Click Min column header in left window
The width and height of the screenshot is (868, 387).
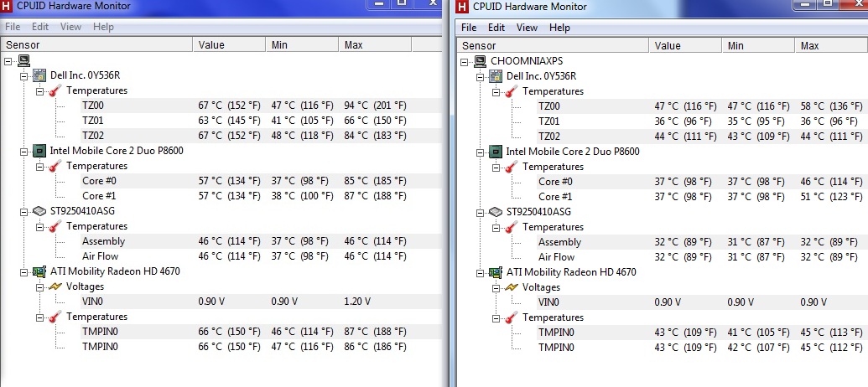click(x=302, y=44)
